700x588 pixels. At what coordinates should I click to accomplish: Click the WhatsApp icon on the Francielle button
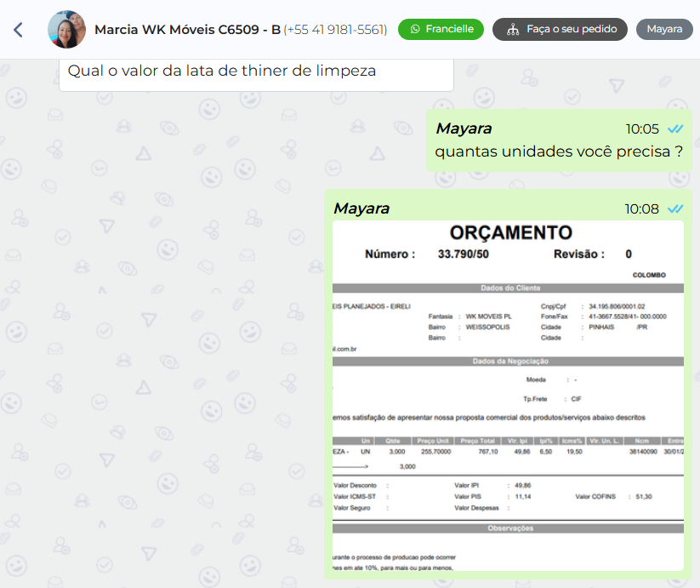415,29
